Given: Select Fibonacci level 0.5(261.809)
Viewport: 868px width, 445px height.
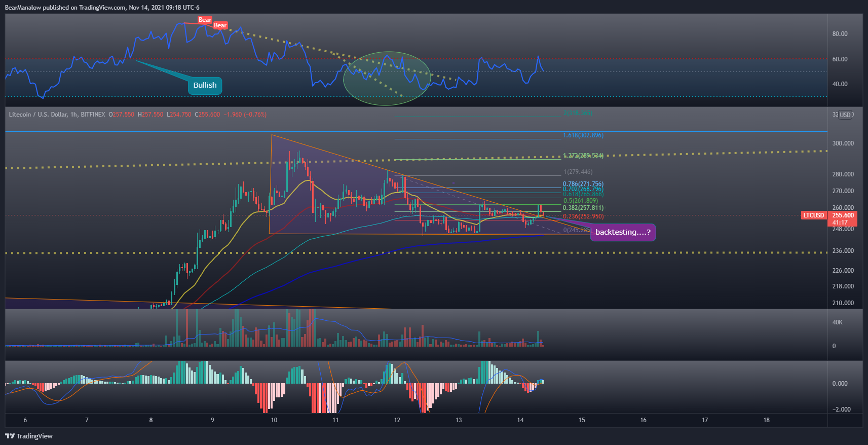Looking at the screenshot, I should [581, 201].
